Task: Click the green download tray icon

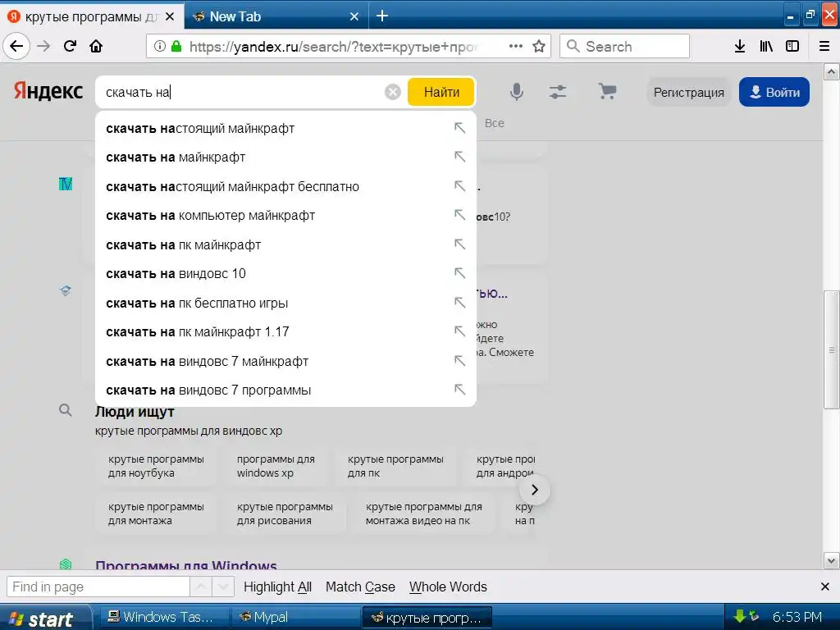Action: click(x=740, y=617)
